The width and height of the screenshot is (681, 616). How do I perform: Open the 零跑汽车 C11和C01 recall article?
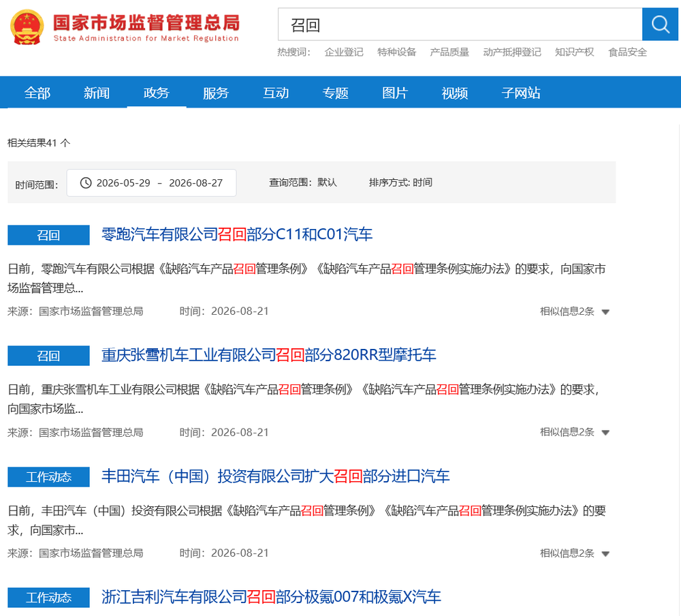tap(237, 235)
